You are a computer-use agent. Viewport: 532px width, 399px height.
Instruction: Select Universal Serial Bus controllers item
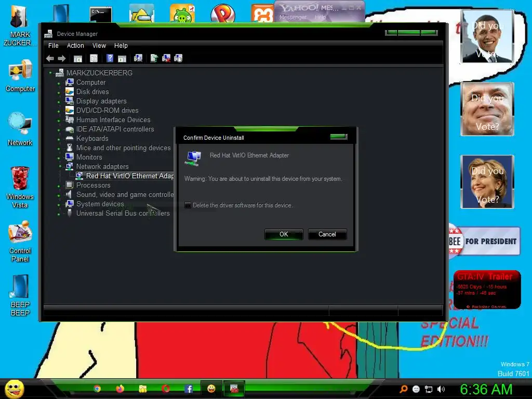click(123, 213)
